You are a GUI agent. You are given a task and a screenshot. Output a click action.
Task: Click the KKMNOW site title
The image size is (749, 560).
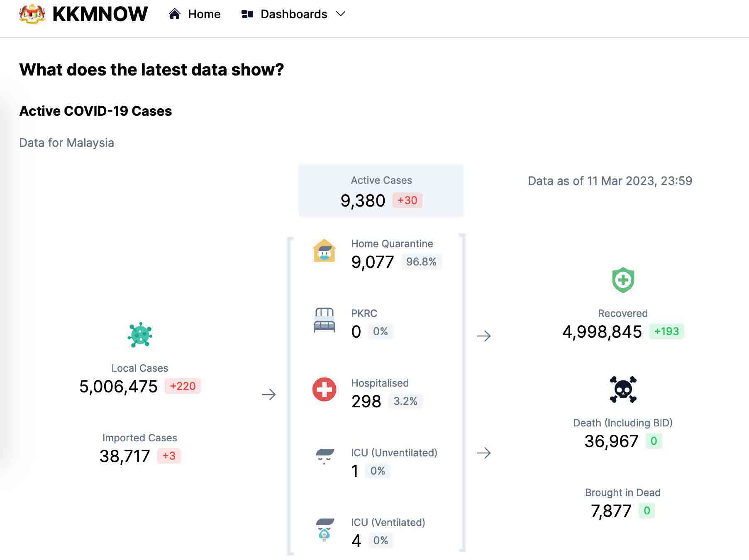pos(100,14)
